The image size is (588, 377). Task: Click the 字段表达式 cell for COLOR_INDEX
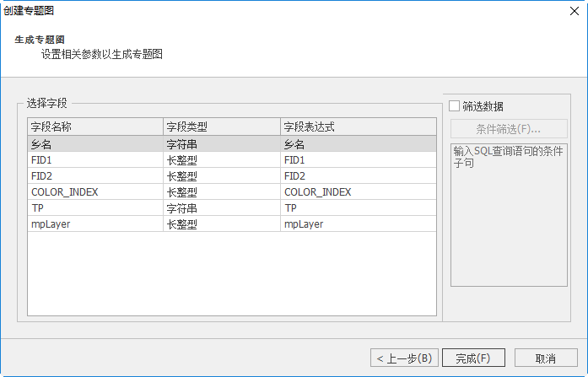point(358,191)
